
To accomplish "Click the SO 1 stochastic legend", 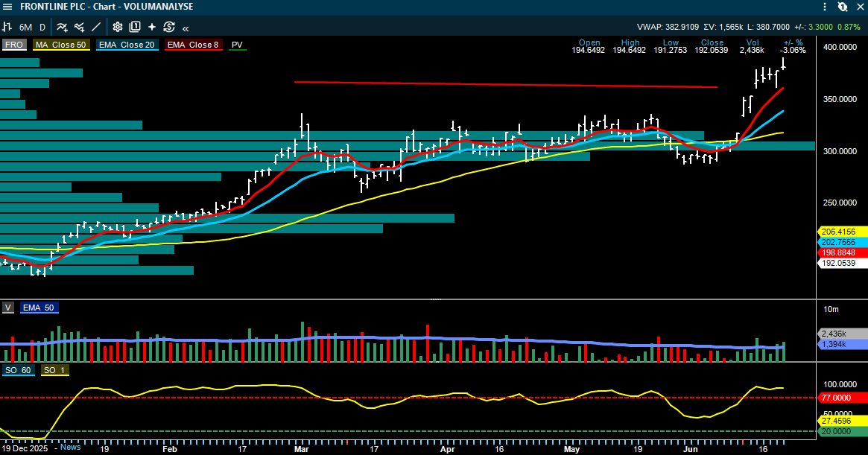I will click(54, 370).
